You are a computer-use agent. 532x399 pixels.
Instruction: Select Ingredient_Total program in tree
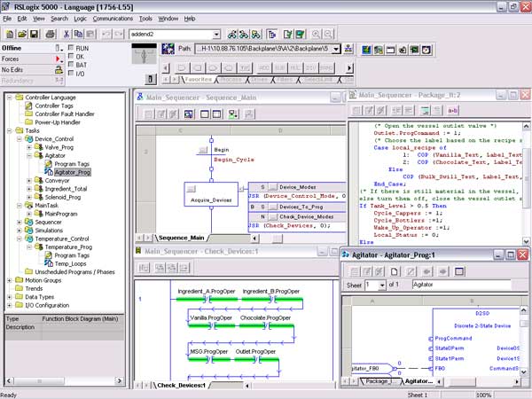pyautogui.click(x=66, y=189)
